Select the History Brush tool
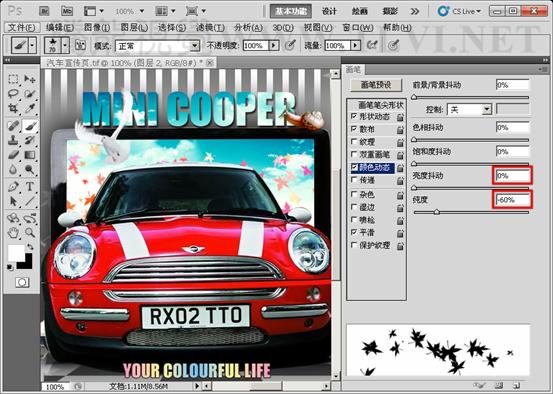 click(x=30, y=140)
